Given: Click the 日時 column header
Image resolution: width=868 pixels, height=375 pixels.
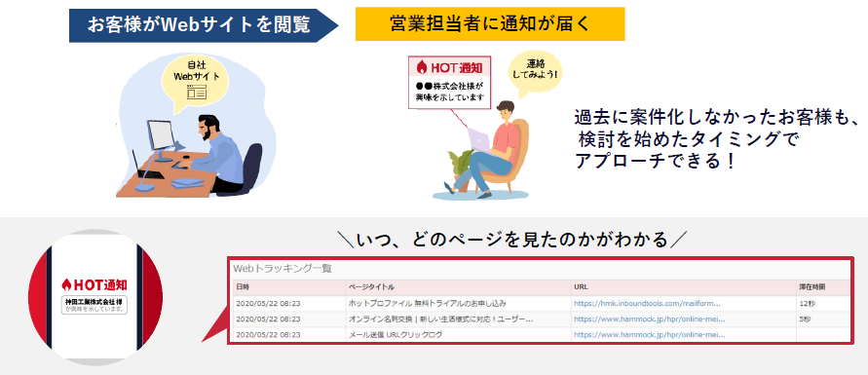Looking at the screenshot, I should click(243, 287).
